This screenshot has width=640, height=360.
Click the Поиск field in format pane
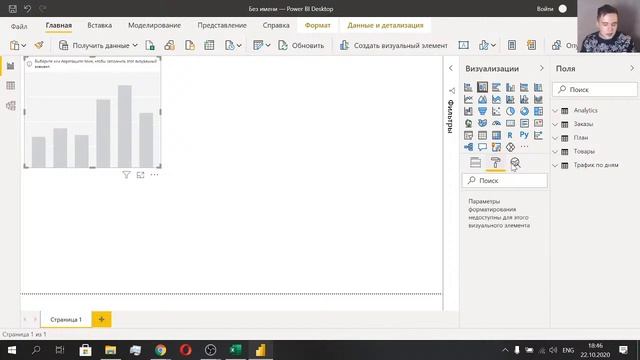pos(505,180)
